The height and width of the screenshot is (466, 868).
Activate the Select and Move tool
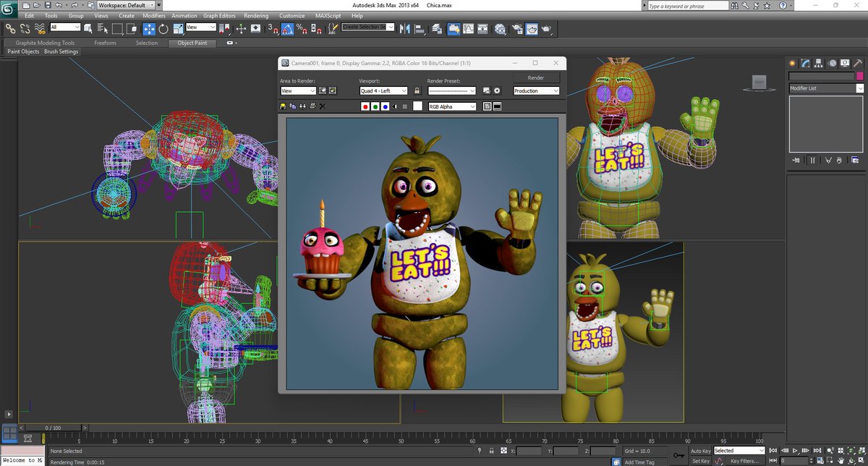(x=149, y=28)
